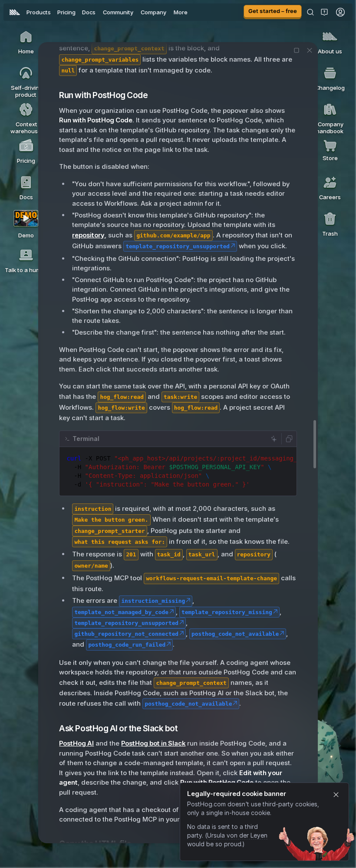Open the Docs desktop icon

pos(26,183)
